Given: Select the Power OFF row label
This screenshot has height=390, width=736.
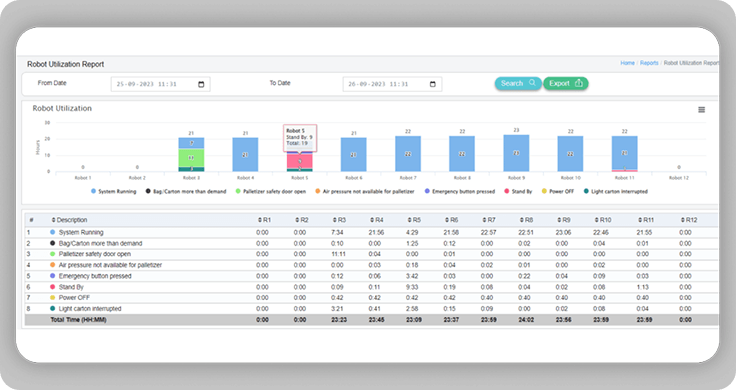Looking at the screenshot, I should pos(74,298).
